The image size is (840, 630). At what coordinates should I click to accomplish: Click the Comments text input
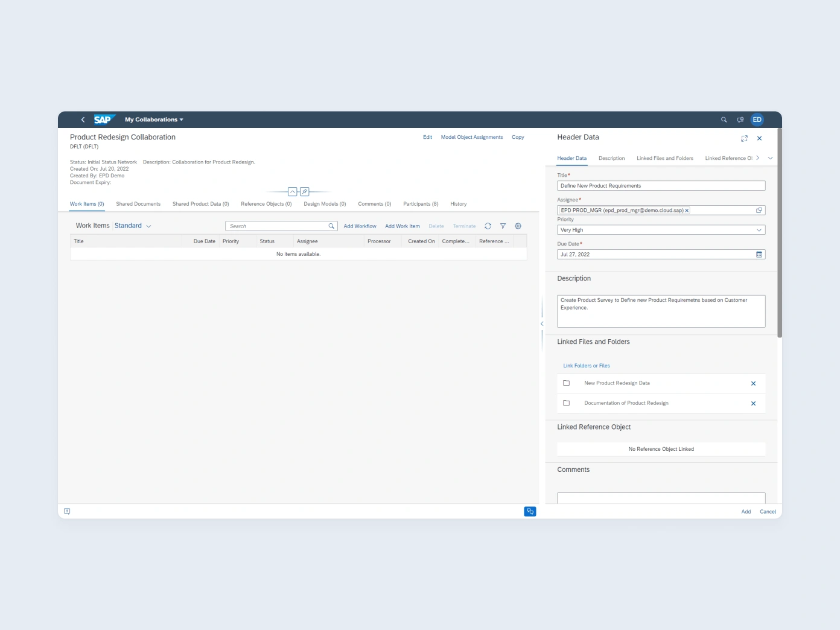point(661,498)
